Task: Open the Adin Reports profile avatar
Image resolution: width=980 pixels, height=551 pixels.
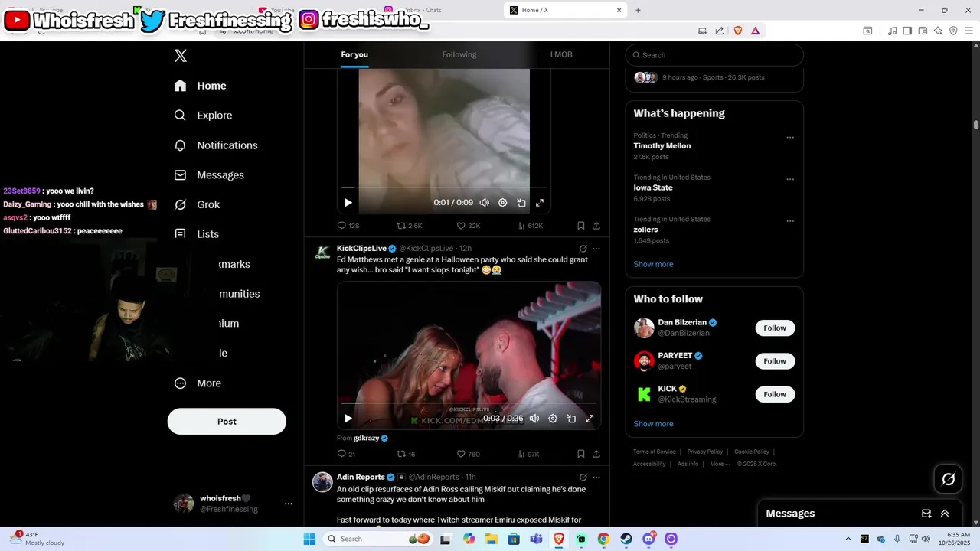Action: [322, 481]
